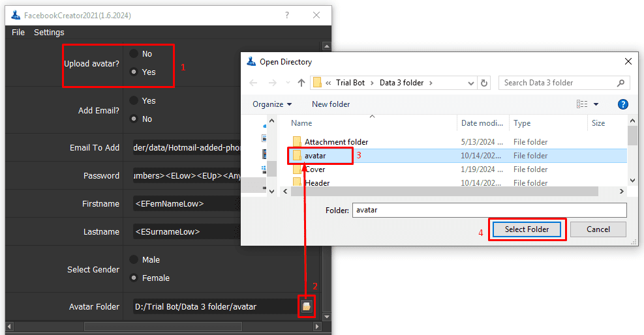Image resolution: width=644 pixels, height=335 pixels.
Task: Close the Open Directory dialog
Action: (x=628, y=61)
